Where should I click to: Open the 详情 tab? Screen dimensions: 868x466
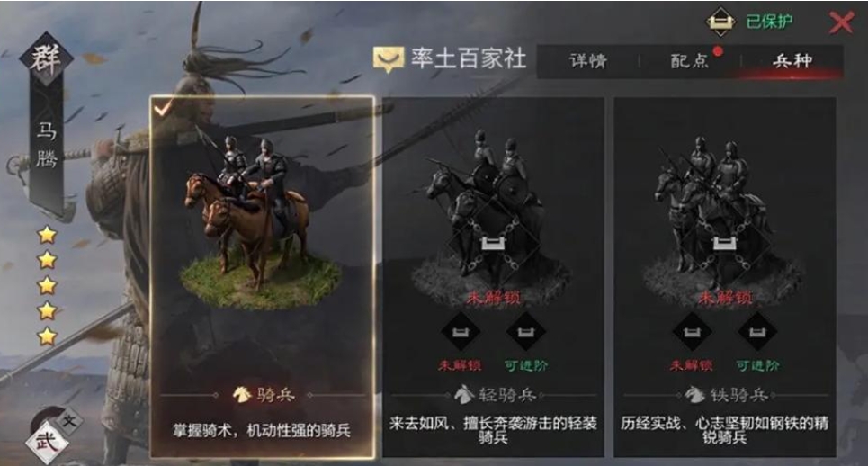click(x=588, y=61)
